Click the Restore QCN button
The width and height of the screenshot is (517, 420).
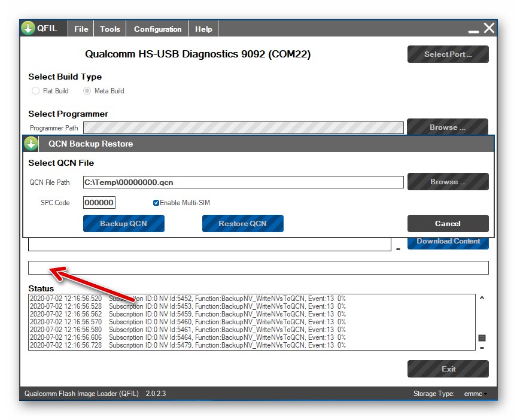click(x=243, y=224)
